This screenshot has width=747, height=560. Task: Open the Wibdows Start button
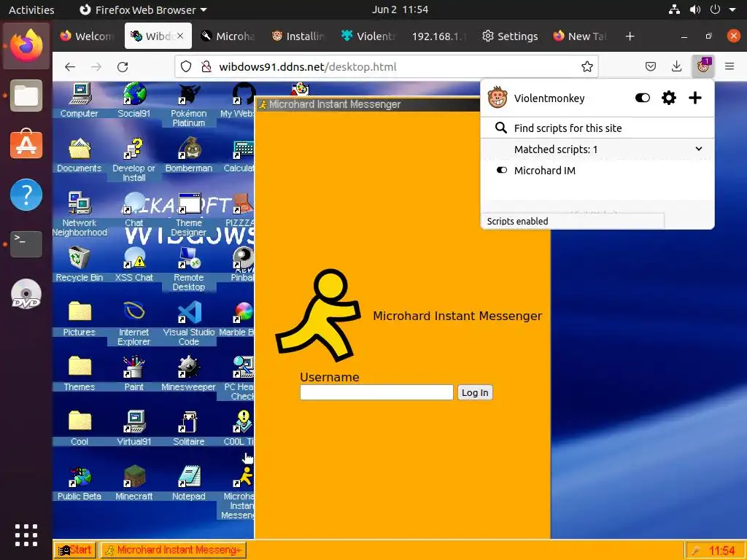click(x=75, y=550)
